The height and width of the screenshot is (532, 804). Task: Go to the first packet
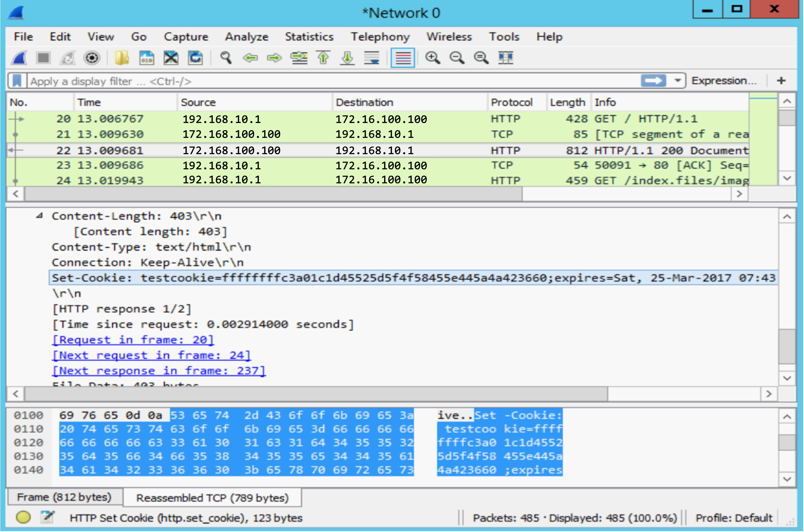(323, 58)
